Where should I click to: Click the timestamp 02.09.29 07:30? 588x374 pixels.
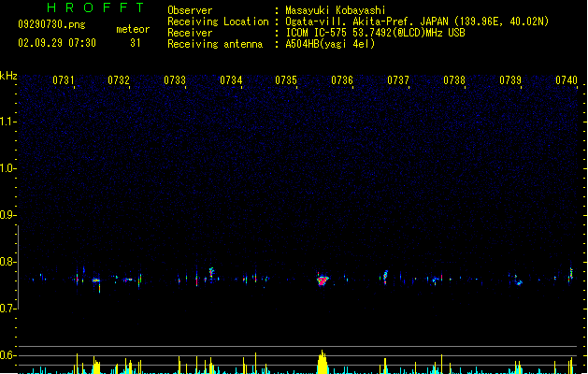click(57, 43)
